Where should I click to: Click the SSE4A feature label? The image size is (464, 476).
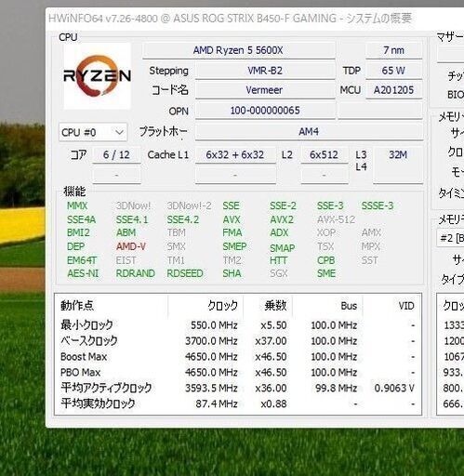[x=82, y=219]
